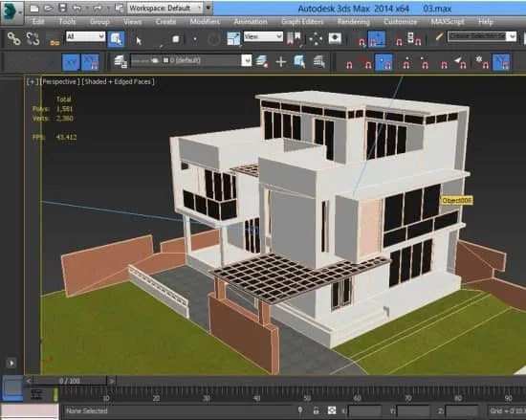Click the plus icon in layers toolbar
The image size is (526, 420).
pos(281,62)
